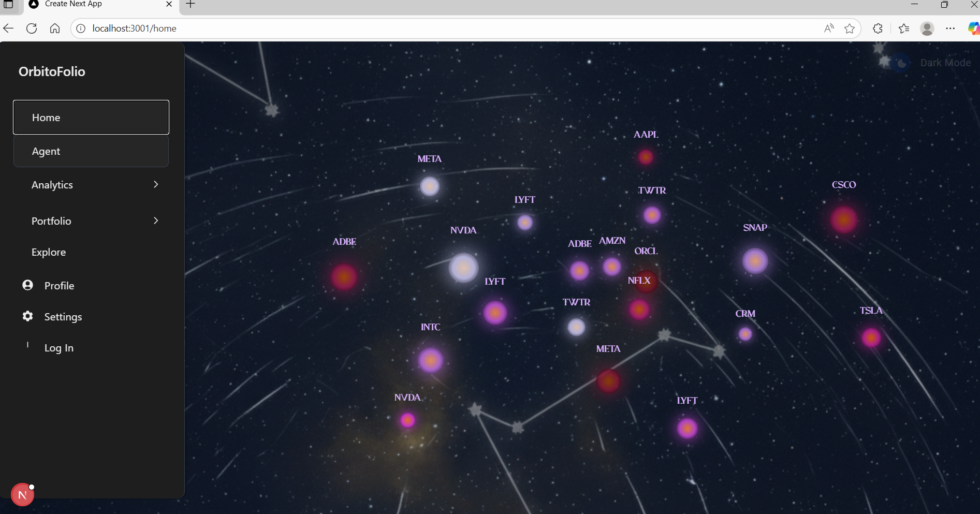Click the Next.js dev tools badge
980x514 pixels.
pos(22,495)
